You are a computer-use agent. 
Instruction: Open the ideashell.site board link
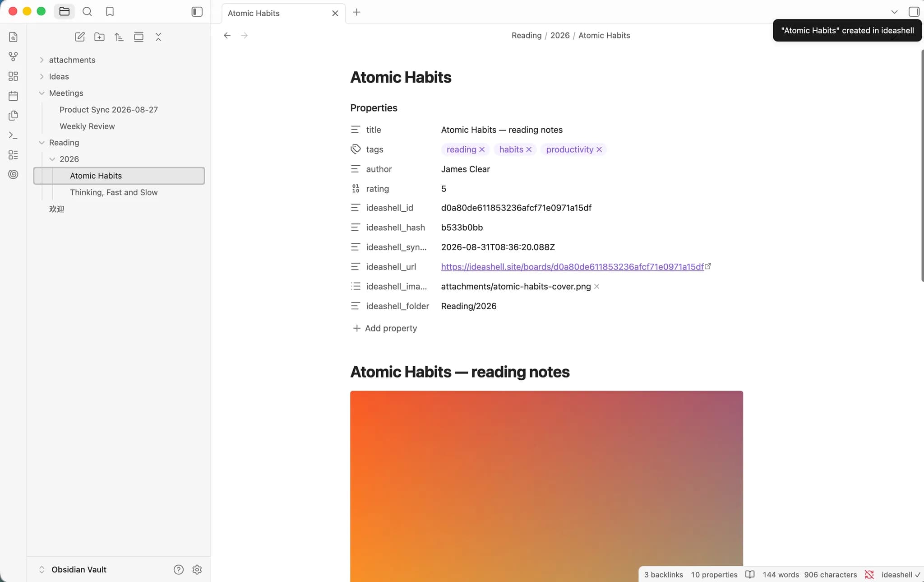pos(572,267)
